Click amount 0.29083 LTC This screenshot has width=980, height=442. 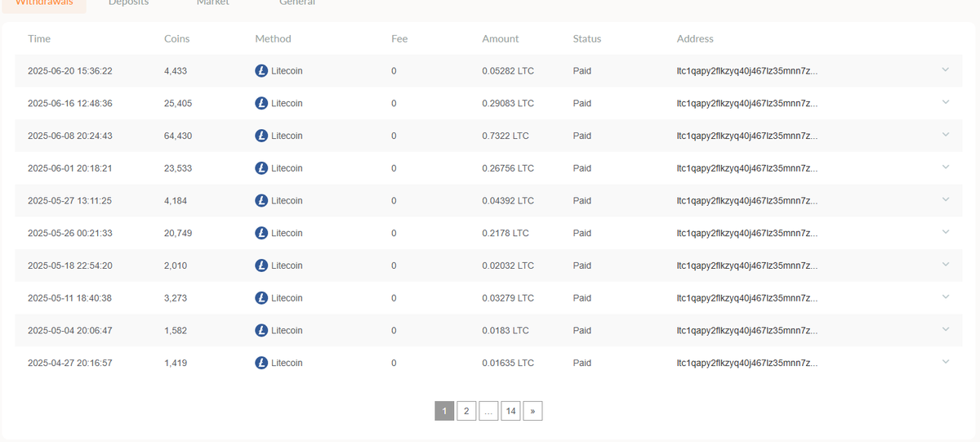click(x=508, y=104)
